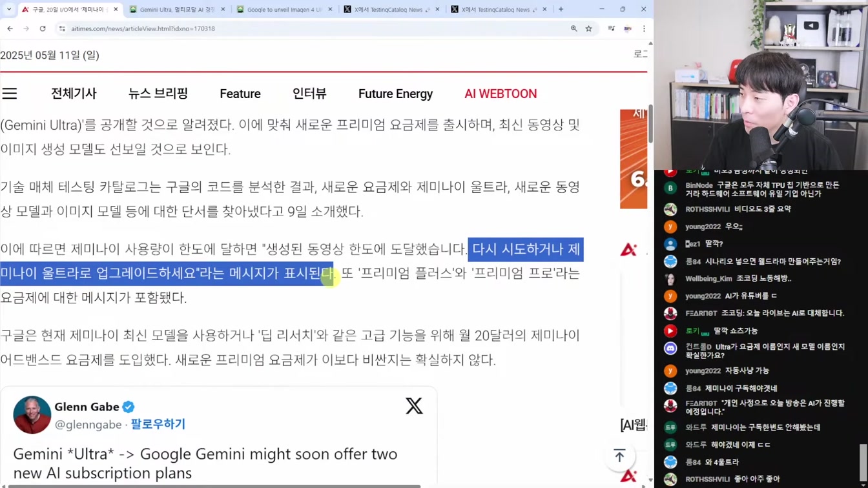Select chat message '제미나이 구독해야겠네'
868x488 pixels.
[741, 388]
